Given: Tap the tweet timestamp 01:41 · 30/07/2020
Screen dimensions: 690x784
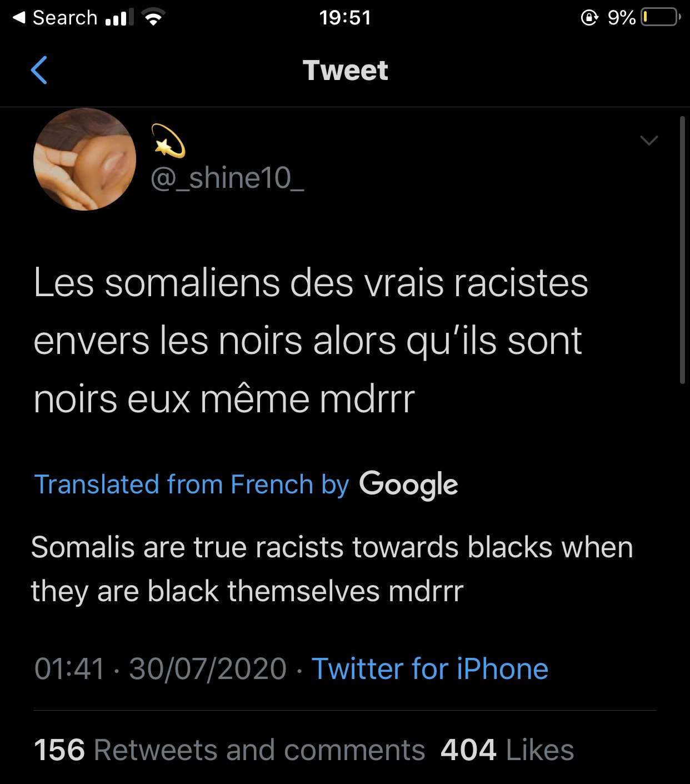Looking at the screenshot, I should pos(160,668).
